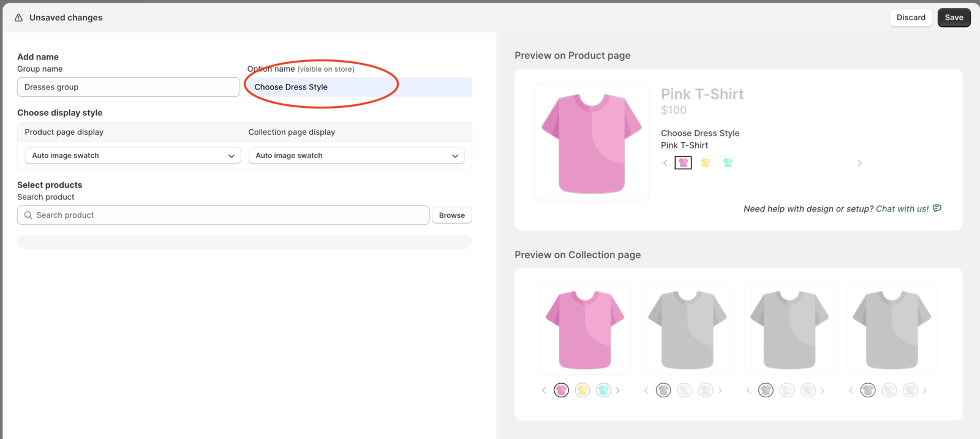Select the pink circle swatch under first collection card
The width and height of the screenshot is (980, 439).
561,390
